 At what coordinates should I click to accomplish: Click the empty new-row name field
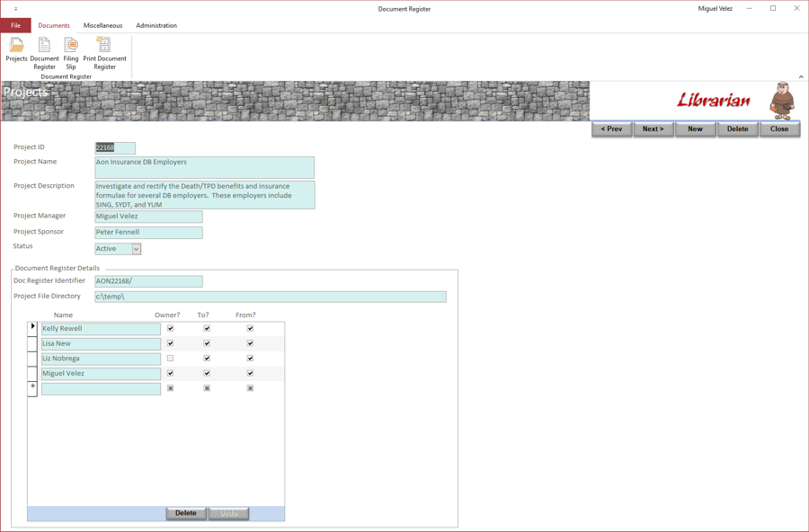[x=101, y=388]
